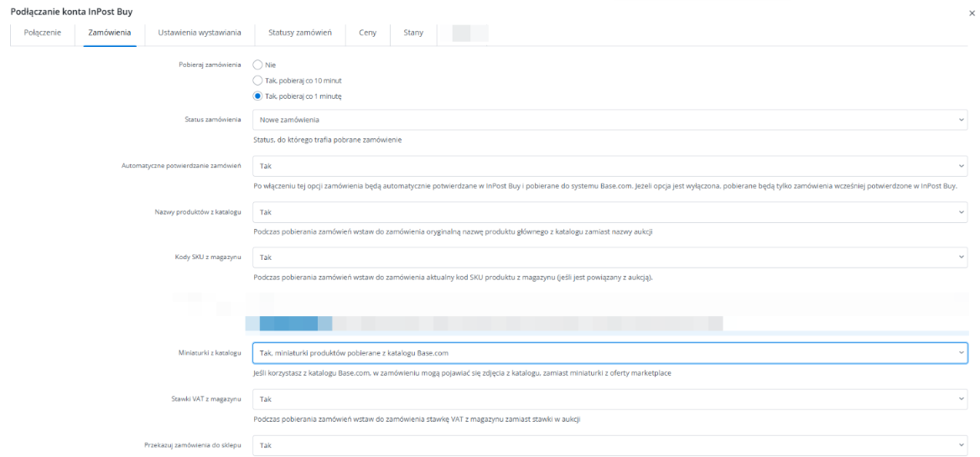Open Kody SKU z magazynu dropdown

click(x=609, y=257)
